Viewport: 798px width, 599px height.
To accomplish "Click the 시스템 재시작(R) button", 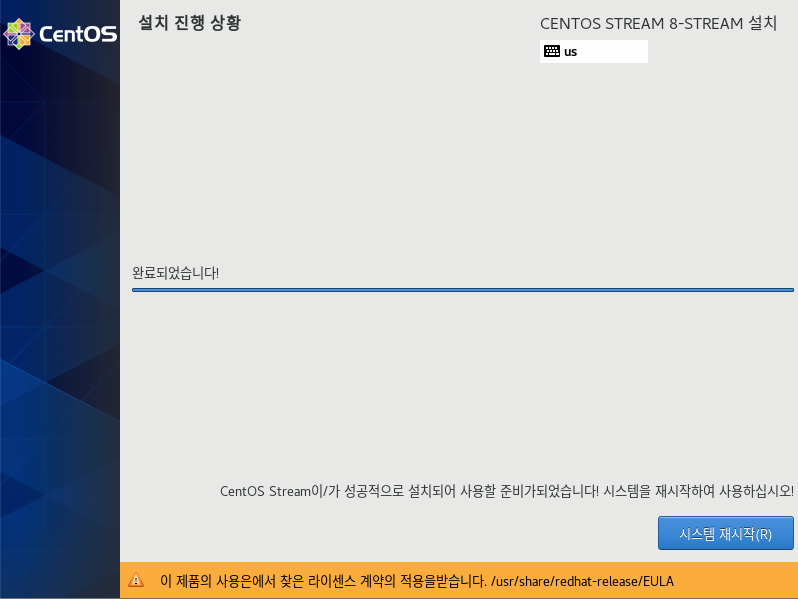I will pos(725,533).
